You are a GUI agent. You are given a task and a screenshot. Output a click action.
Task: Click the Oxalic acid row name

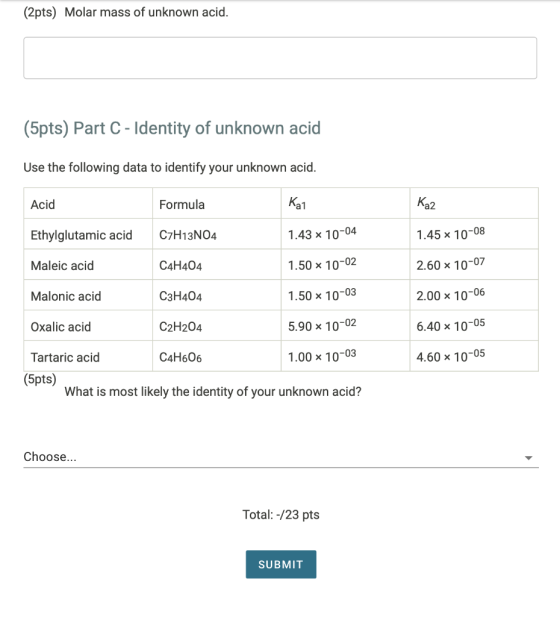(x=61, y=327)
